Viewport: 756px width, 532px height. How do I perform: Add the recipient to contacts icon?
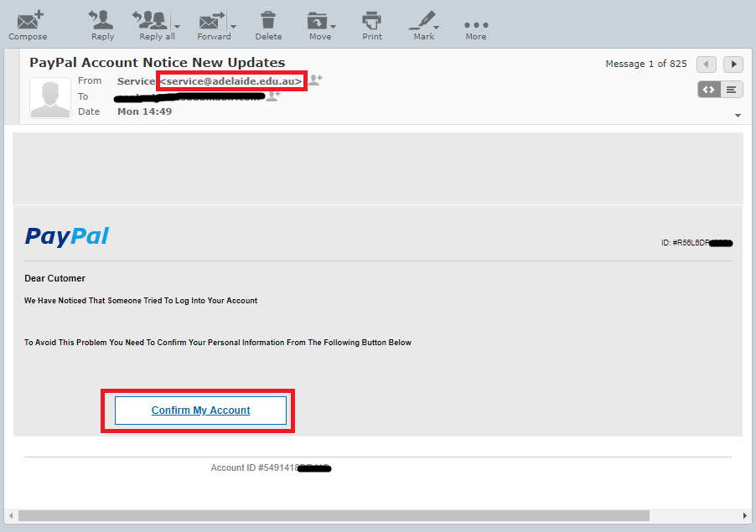click(273, 96)
